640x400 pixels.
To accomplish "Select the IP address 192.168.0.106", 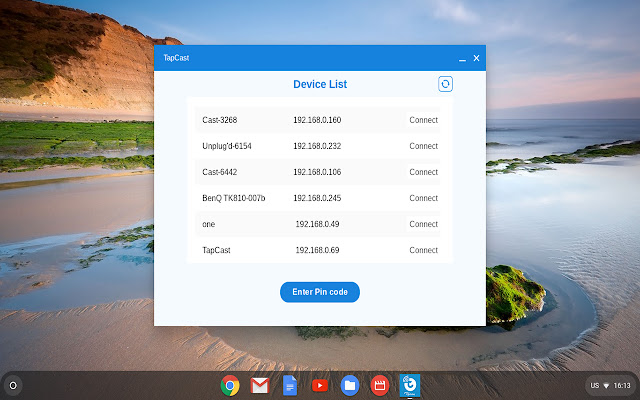I will tap(317, 172).
